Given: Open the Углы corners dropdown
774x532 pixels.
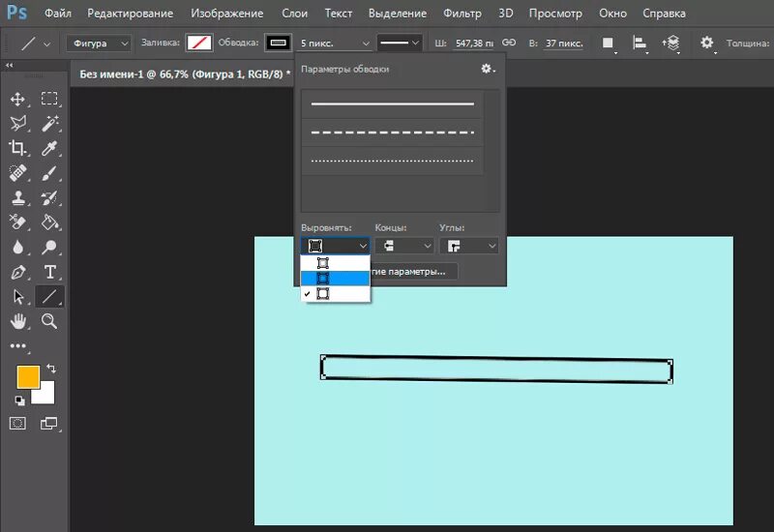Looking at the screenshot, I should click(468, 246).
